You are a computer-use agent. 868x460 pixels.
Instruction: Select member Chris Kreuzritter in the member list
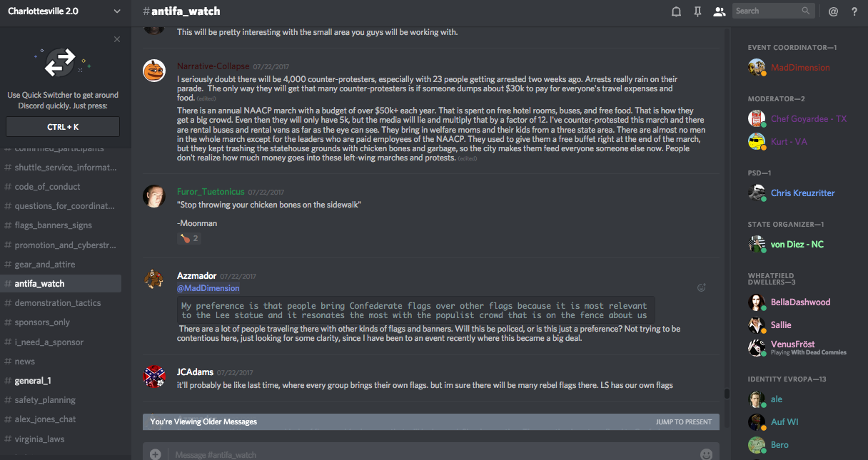[802, 193]
